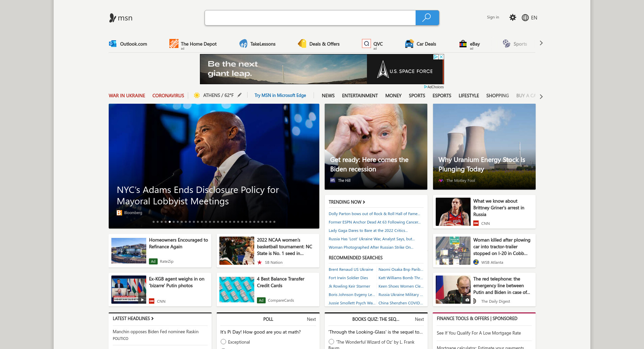Open settings via the gear icon

coord(513,17)
